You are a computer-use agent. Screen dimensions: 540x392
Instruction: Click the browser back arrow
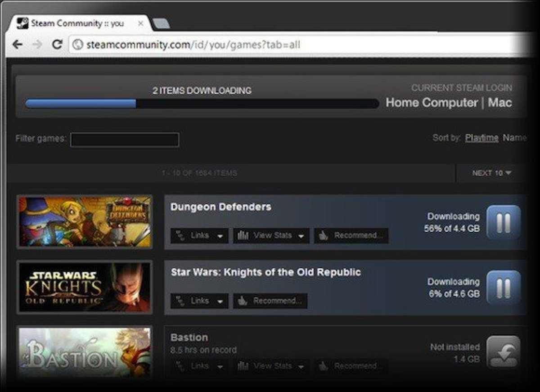18,45
